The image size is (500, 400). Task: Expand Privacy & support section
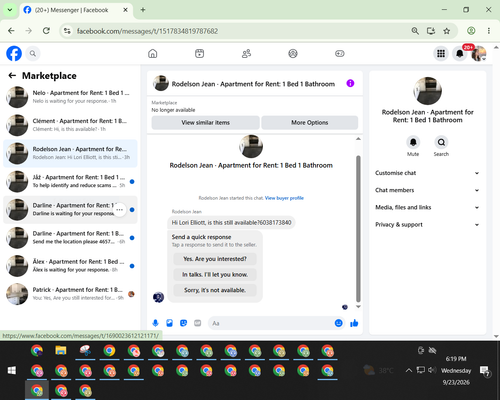[x=427, y=225]
